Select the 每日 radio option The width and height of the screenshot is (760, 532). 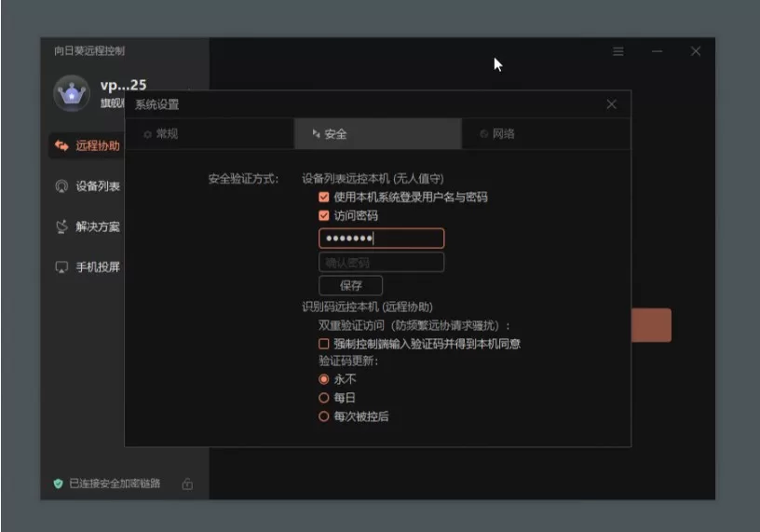(324, 398)
